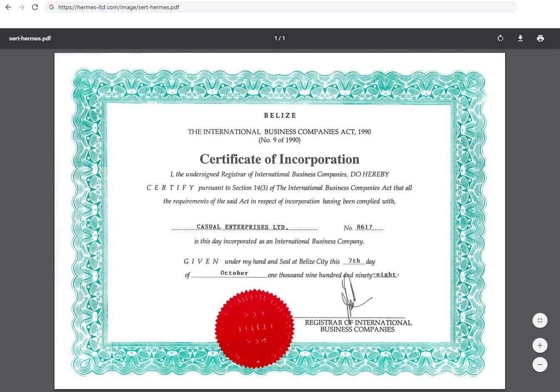Image resolution: width=560 pixels, height=392 pixels.
Task: Click the month October on the certificate
Action: coord(234,273)
